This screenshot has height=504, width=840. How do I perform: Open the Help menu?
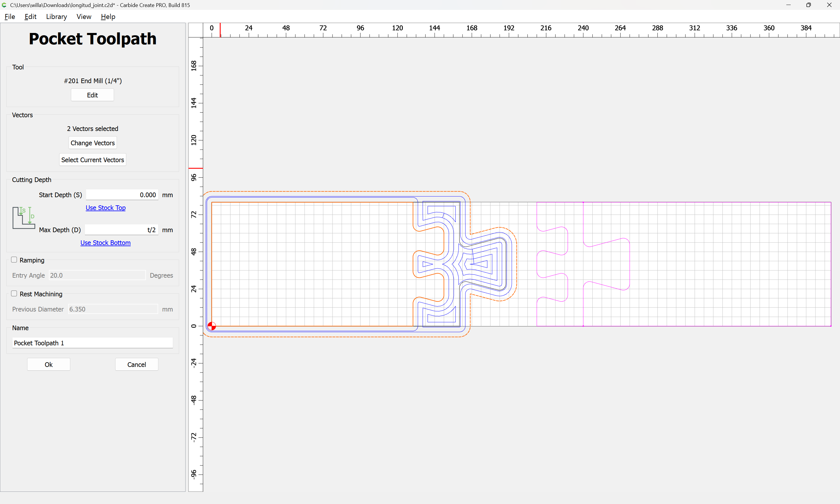pyautogui.click(x=108, y=17)
